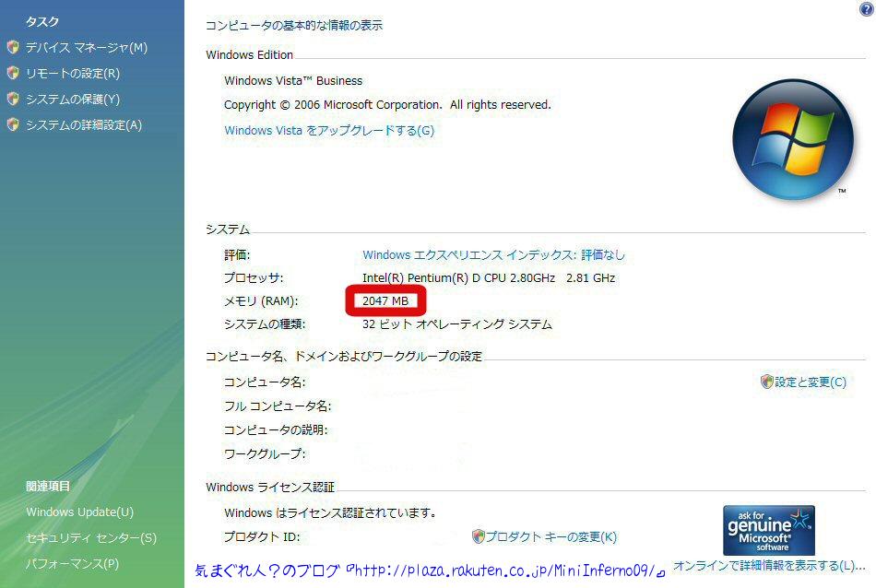Click the shield icon beside システムの詳細設定
Viewport: 876px width, 588px height.
(x=13, y=124)
